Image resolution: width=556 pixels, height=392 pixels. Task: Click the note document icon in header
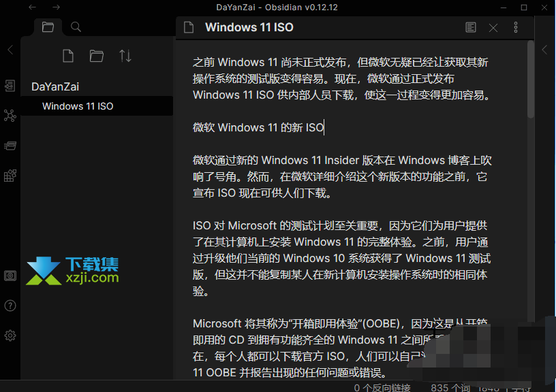[189, 27]
